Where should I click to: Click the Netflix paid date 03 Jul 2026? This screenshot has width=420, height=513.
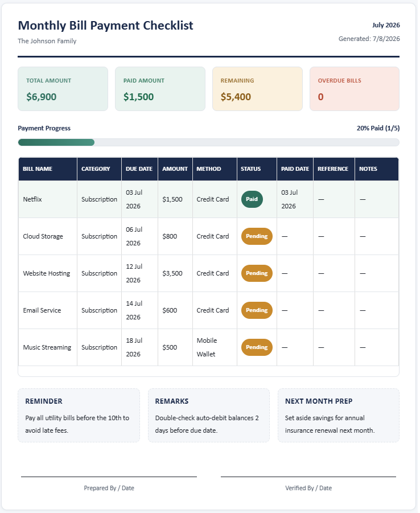point(295,199)
